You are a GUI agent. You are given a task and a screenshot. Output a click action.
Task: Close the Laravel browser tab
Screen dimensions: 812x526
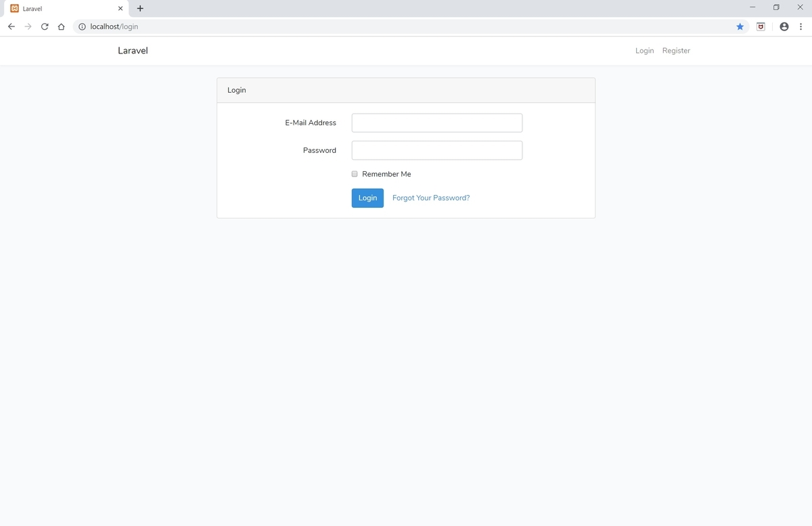(120, 9)
